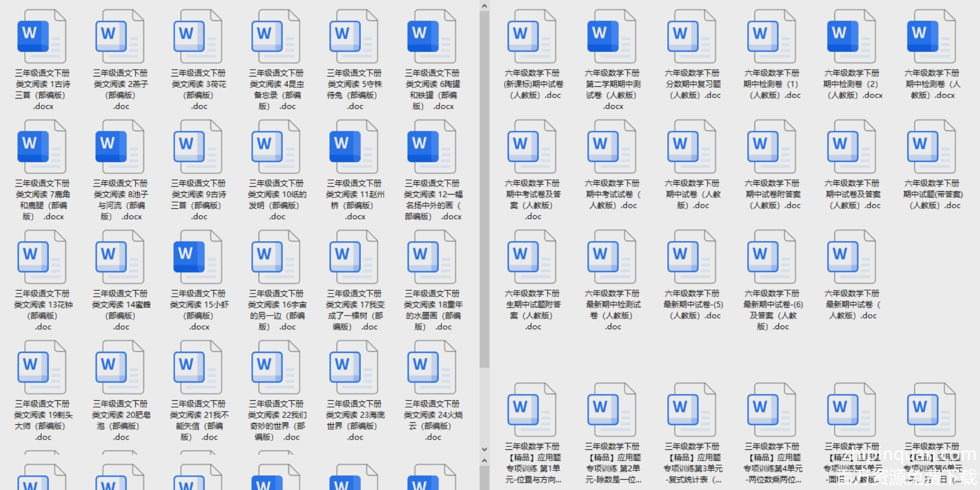Click the 13花钟 Word file icon
This screenshot has height=490, width=980.
42,257
